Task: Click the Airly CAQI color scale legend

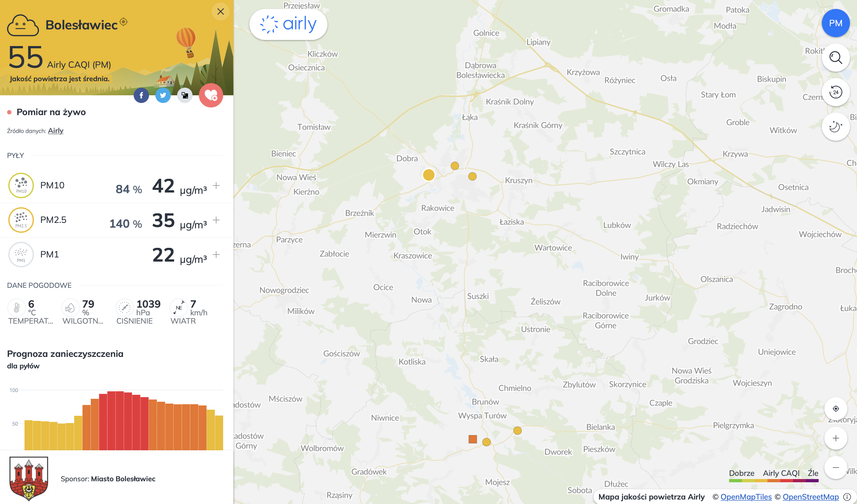Action: 774,481
